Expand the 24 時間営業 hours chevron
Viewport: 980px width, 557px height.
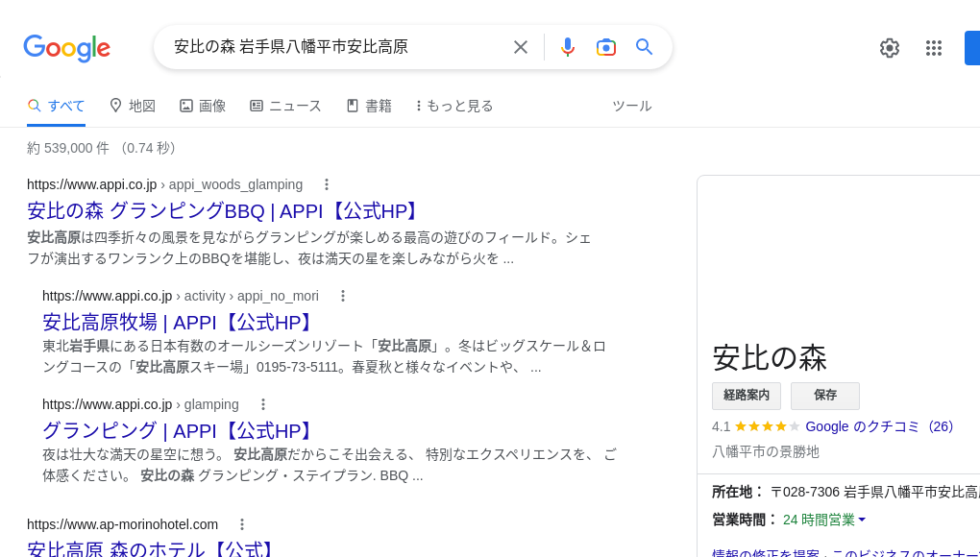(860, 519)
